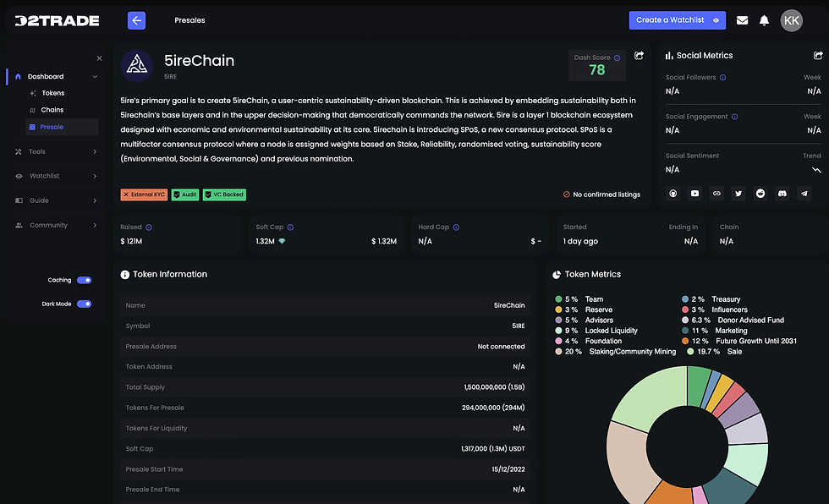
Task: Click the Marketing 11% legend entry
Action: 715,331
